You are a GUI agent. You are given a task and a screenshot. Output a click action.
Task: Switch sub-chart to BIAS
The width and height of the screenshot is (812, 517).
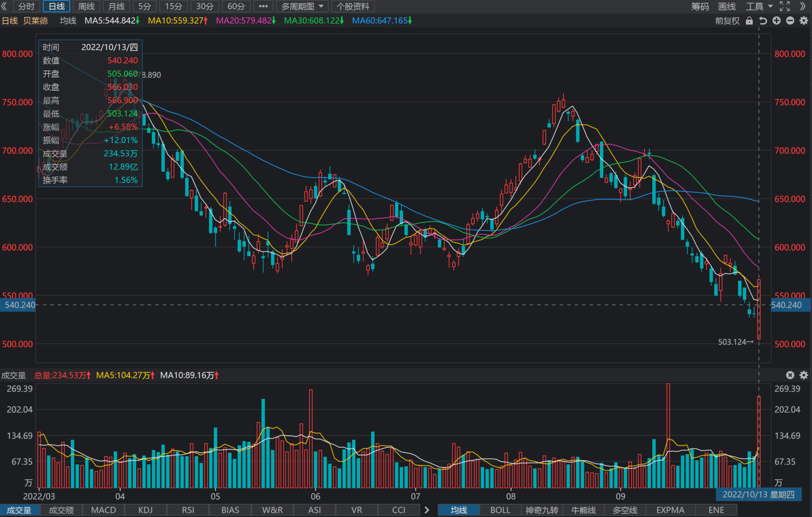(230, 510)
